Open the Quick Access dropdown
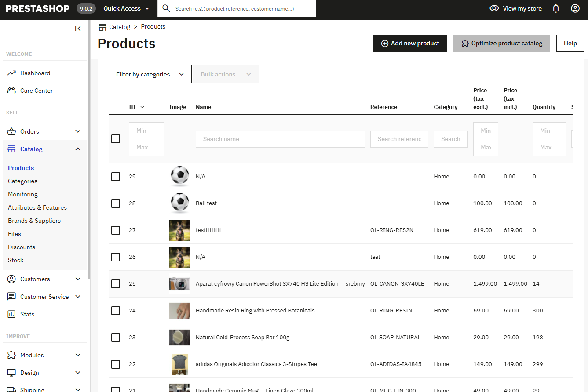The width and height of the screenshot is (588, 392). 126,8
